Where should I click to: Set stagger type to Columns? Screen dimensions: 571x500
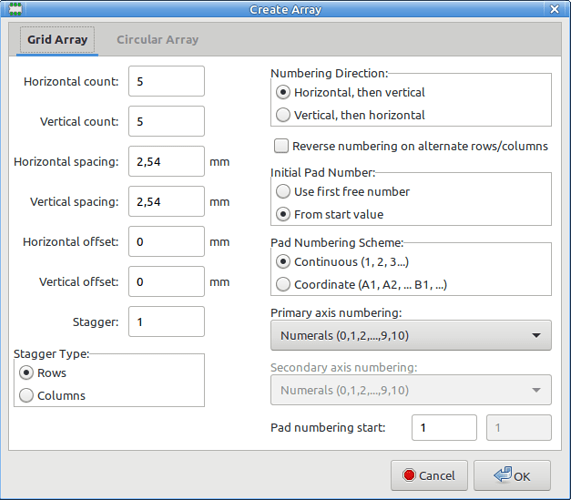coord(26,395)
